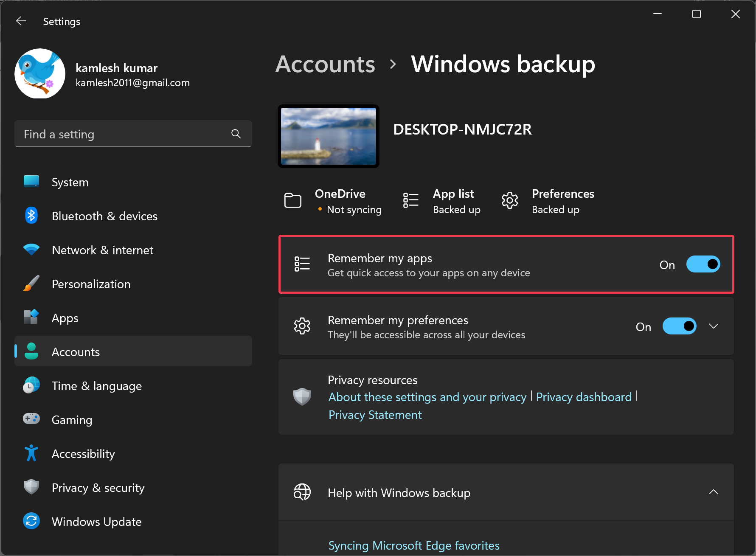This screenshot has height=556, width=756.
Task: Click the globe help icon for Windows backup
Action: (x=302, y=492)
